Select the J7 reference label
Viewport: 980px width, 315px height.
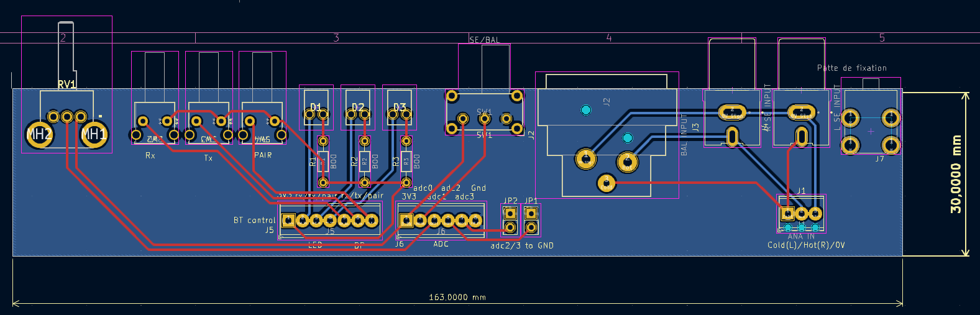point(879,159)
